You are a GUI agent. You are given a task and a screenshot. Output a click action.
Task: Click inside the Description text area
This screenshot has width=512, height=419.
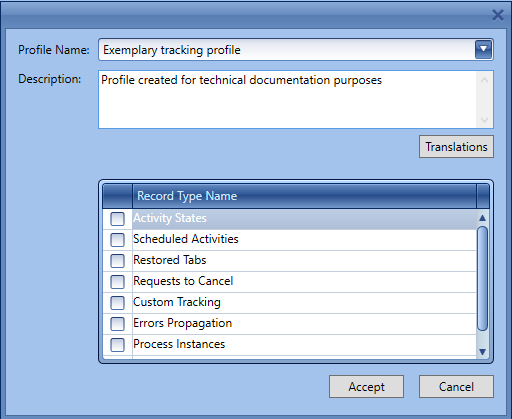[288, 99]
